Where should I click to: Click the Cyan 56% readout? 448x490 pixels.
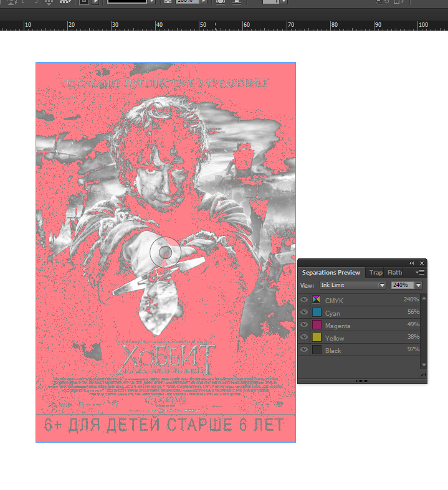click(413, 312)
